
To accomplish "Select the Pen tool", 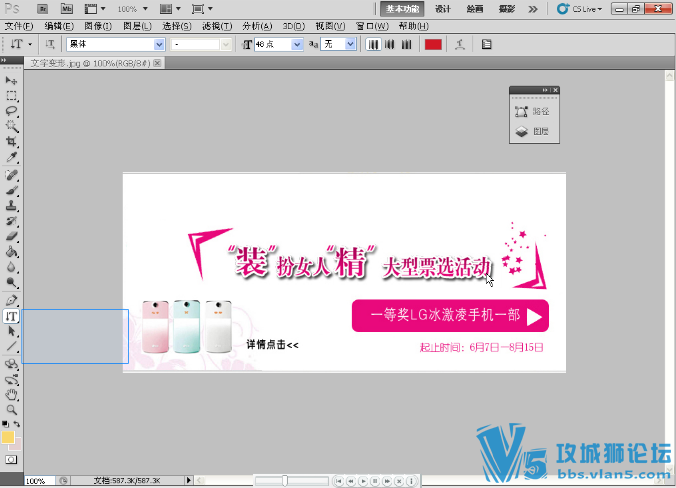I will click(x=11, y=300).
